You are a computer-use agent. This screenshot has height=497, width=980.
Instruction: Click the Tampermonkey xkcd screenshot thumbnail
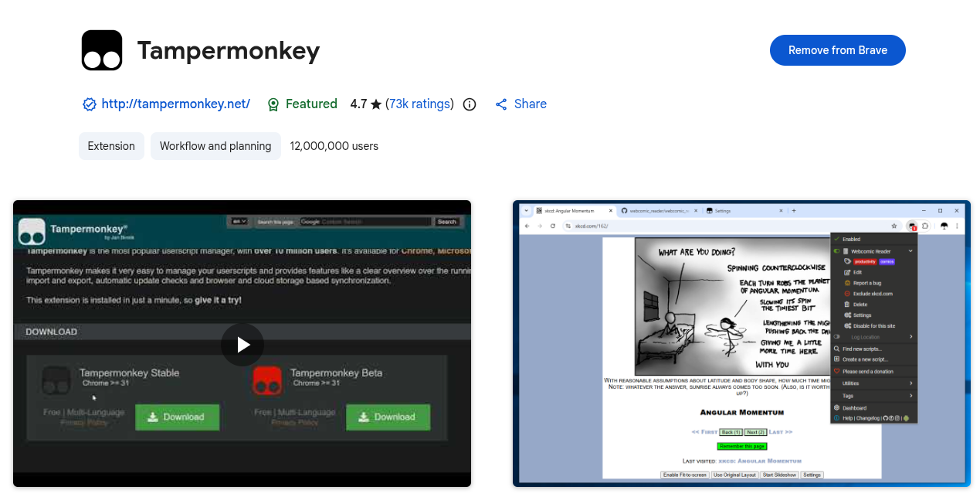tap(741, 343)
